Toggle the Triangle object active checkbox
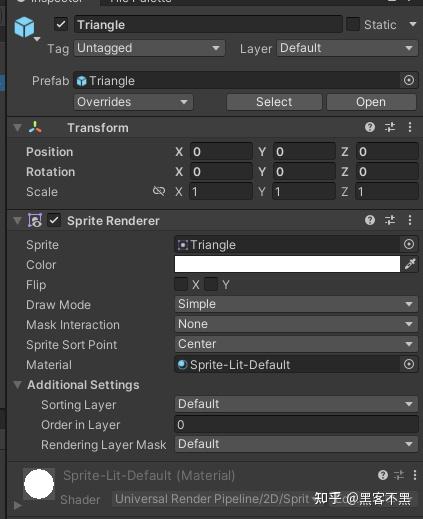 [61, 25]
